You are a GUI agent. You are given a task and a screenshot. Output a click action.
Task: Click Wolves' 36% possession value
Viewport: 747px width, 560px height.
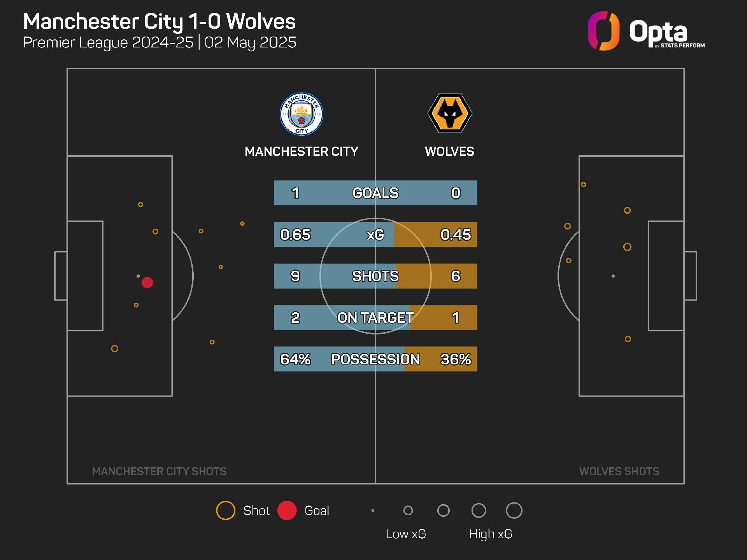coord(456,359)
